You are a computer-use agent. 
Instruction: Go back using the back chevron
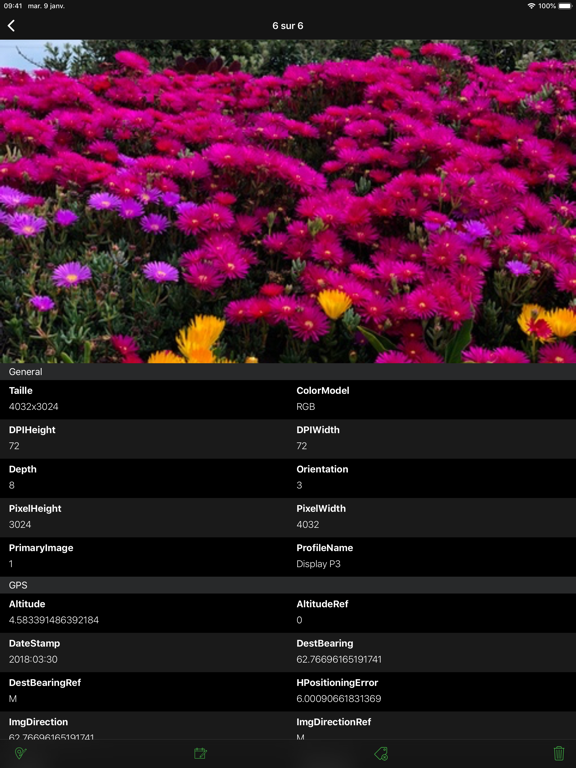tap(11, 25)
